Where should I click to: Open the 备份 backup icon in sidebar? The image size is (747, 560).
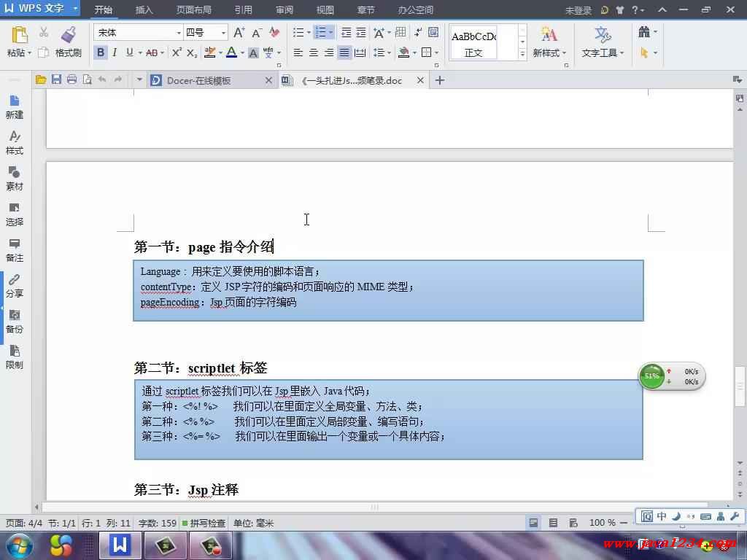(x=15, y=321)
